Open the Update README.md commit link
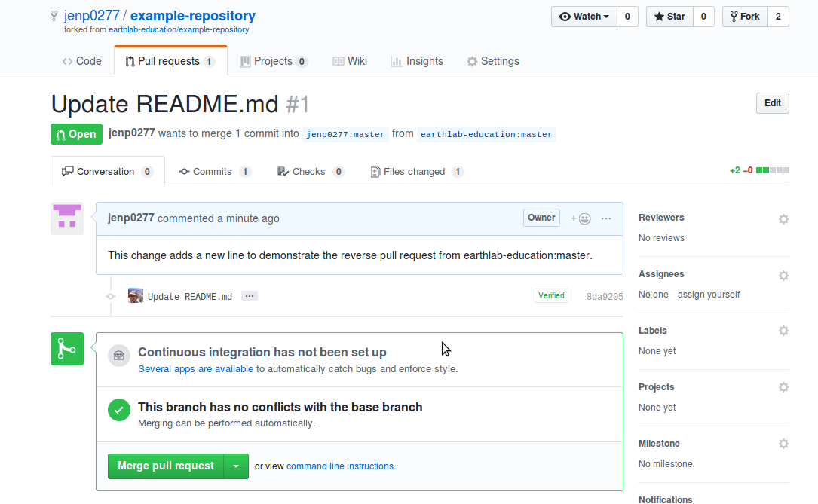 [190, 297]
